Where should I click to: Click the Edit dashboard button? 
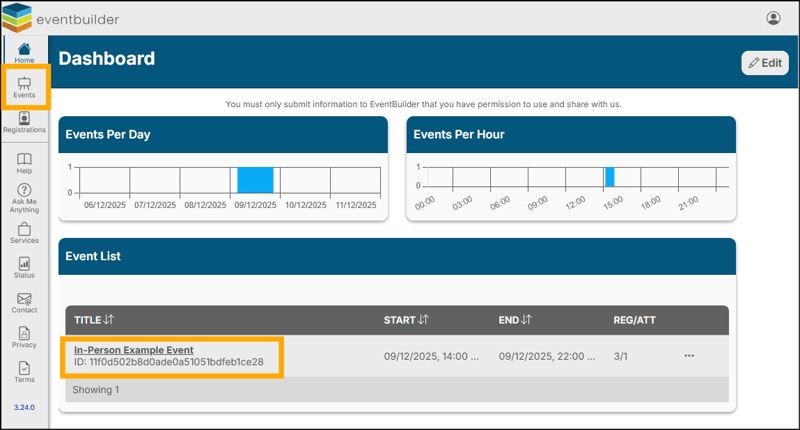764,62
